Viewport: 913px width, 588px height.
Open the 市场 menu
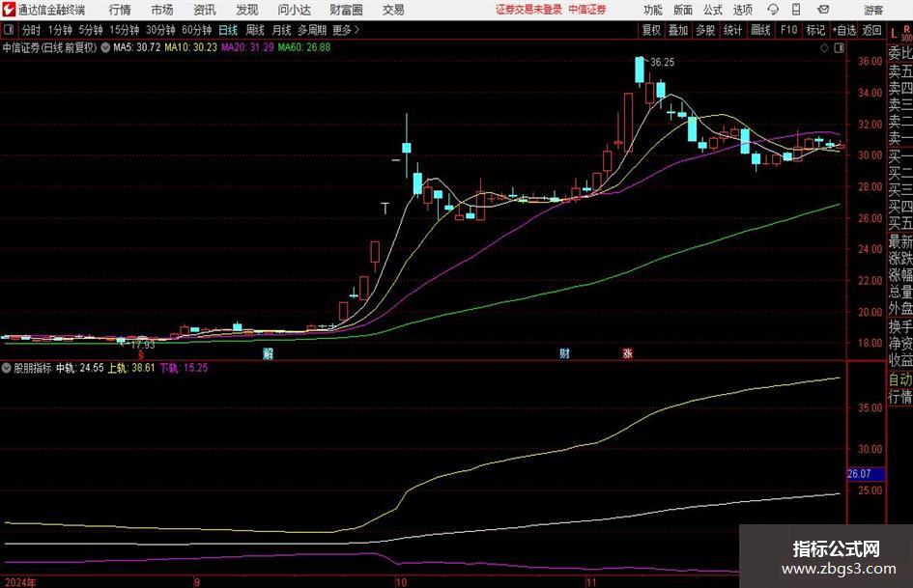162,10
